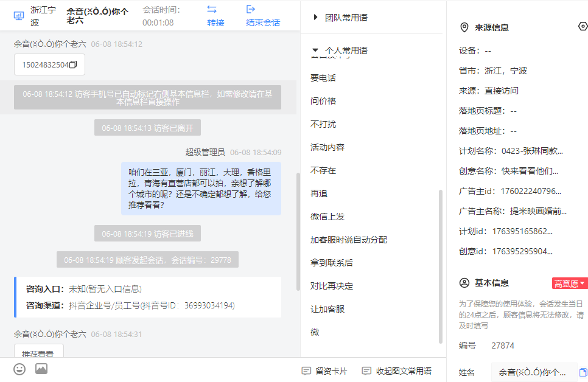588x382 pixels.
Task: Click the visitor message bubble 推荐看看
Action: (38, 351)
